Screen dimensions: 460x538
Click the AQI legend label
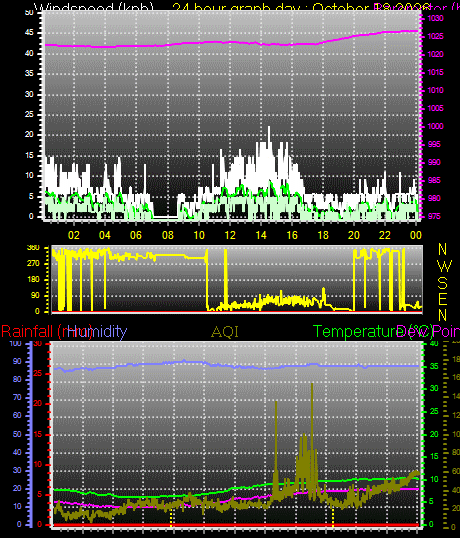225,332
